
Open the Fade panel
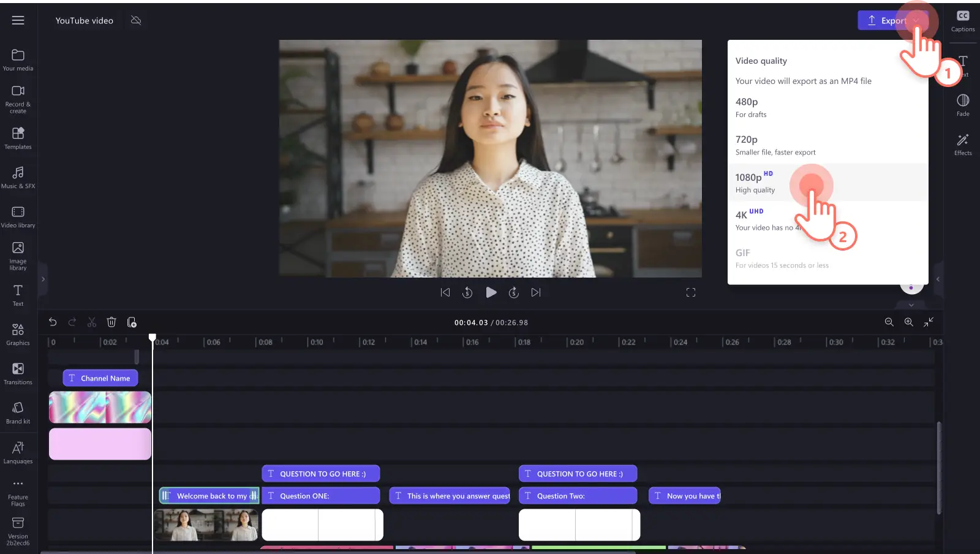coord(963,105)
